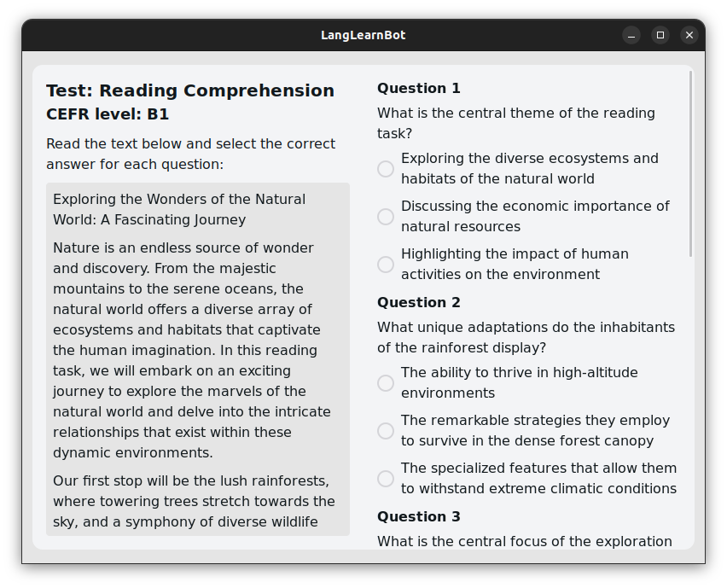Click 'What unique adaptations' question text
The height and width of the screenshot is (588, 727).
[526, 338]
